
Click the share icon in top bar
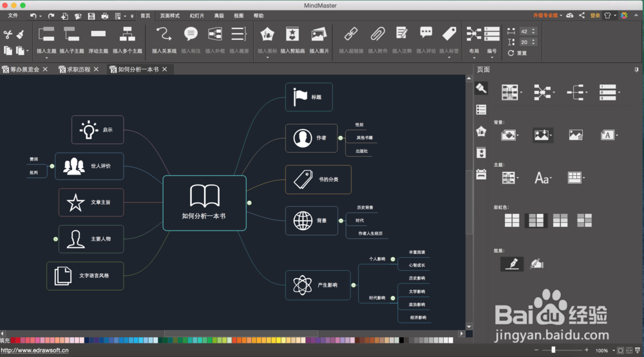(x=582, y=15)
